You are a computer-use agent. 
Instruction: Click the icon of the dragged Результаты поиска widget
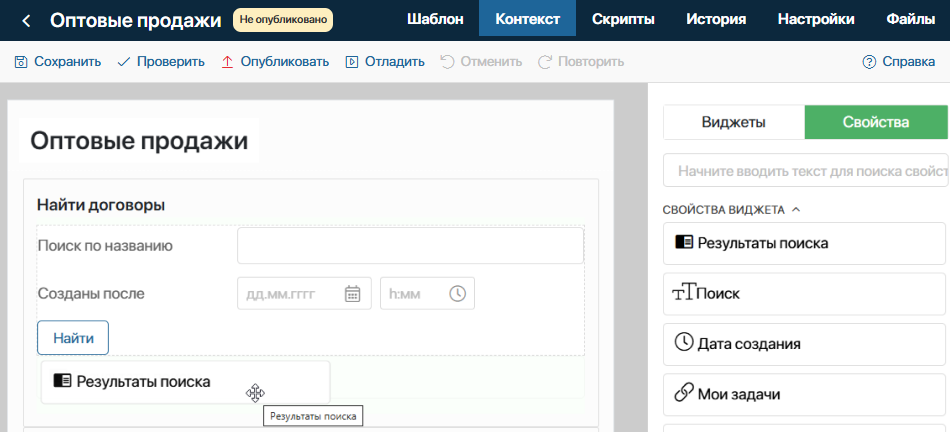62,380
